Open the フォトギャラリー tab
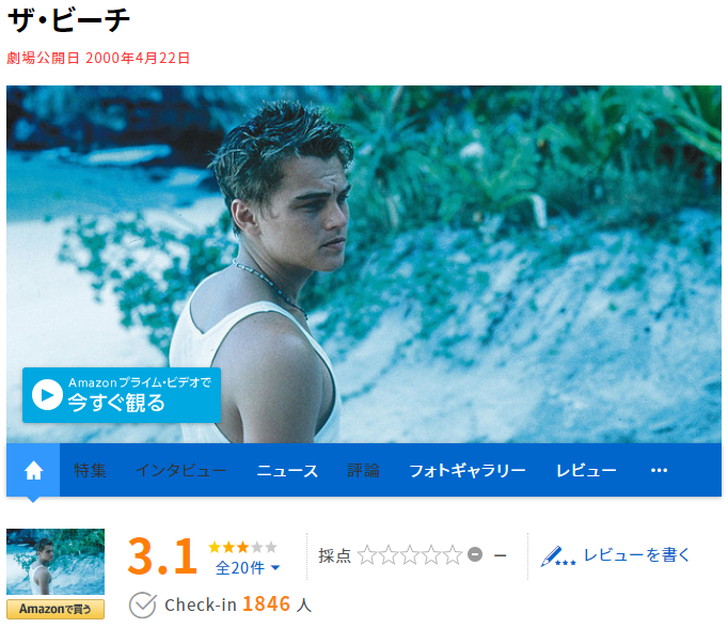This screenshot has width=728, height=628. 468,470
